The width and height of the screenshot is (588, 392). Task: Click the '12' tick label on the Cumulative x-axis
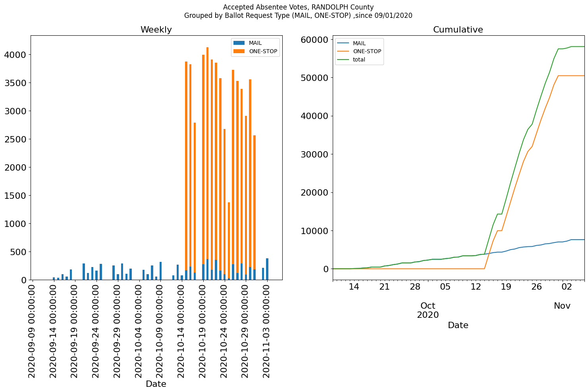(476, 286)
